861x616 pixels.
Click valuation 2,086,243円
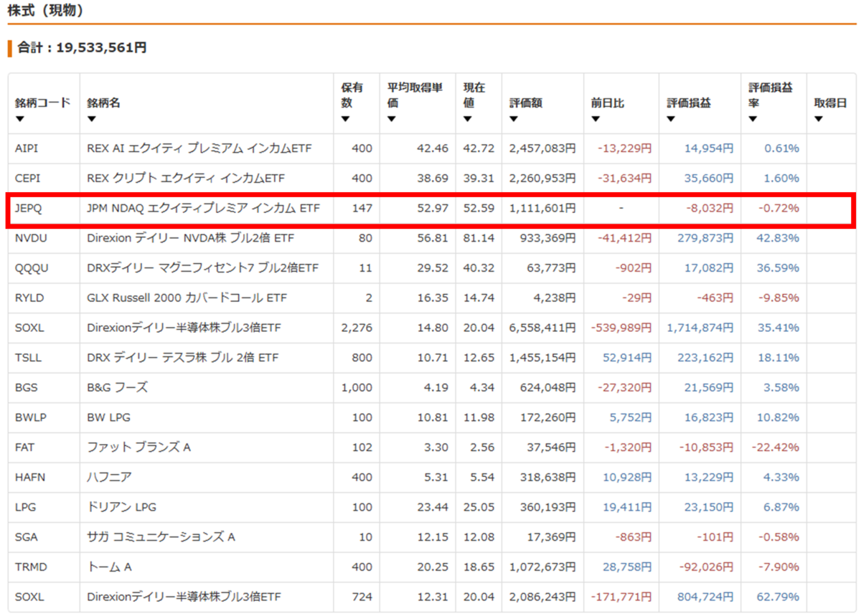(x=542, y=597)
